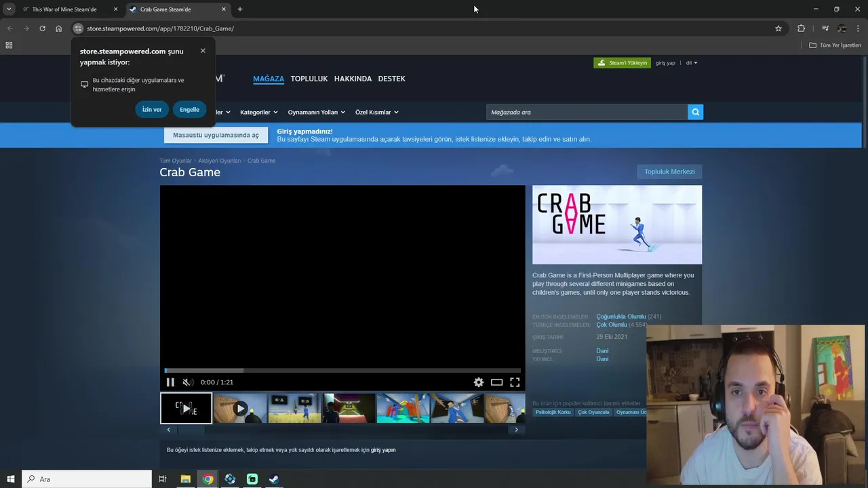The image size is (868, 488).
Task: Open the TOPLULUK community menu
Action: [x=309, y=79]
